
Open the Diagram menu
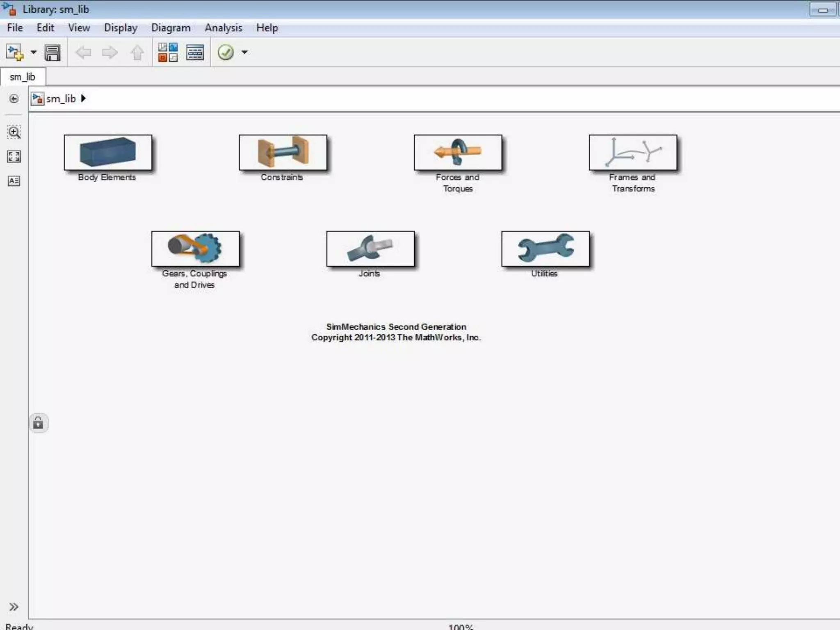171,28
